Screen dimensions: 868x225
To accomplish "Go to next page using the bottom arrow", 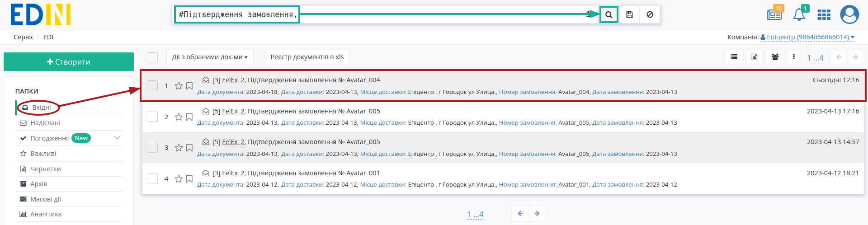I will [x=537, y=213].
